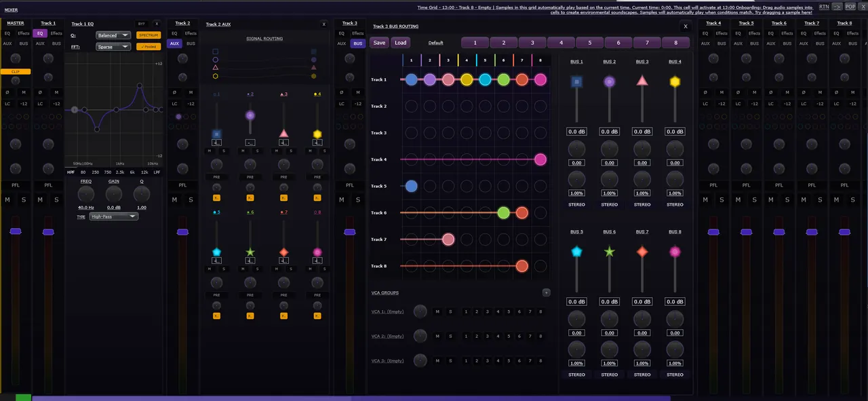Select the BUS tab on Track 3
Image resolution: width=868 pixels, height=401 pixels.
357,43
